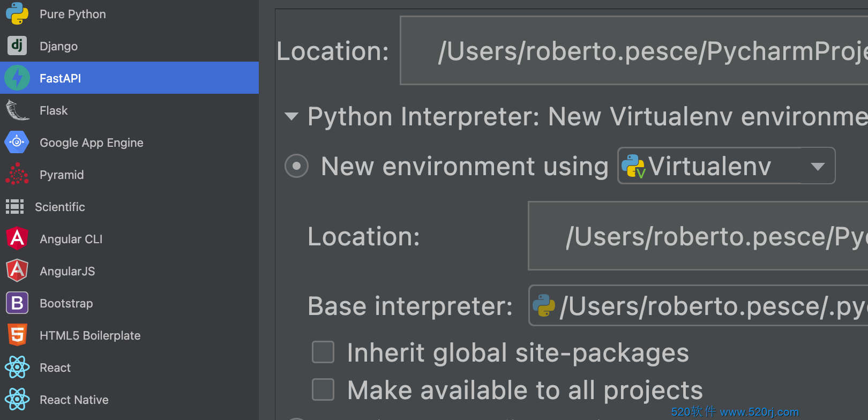Click the Pyramid red dotted icon

[17, 175]
